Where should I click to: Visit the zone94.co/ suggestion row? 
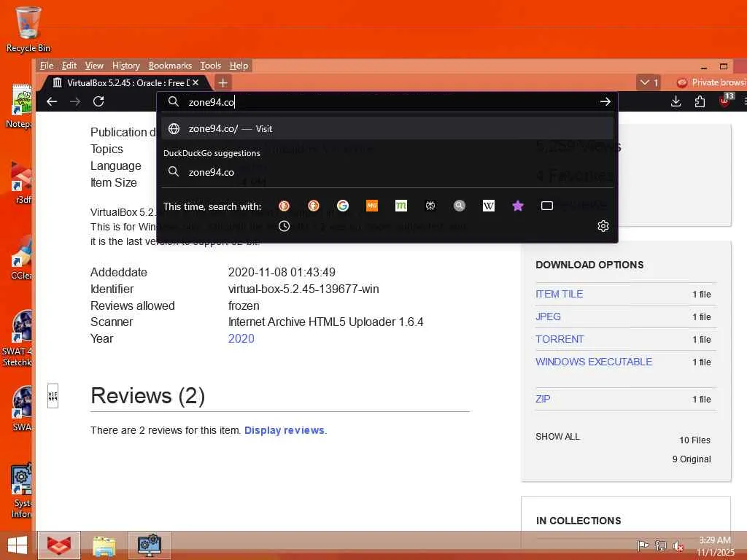[387, 128]
